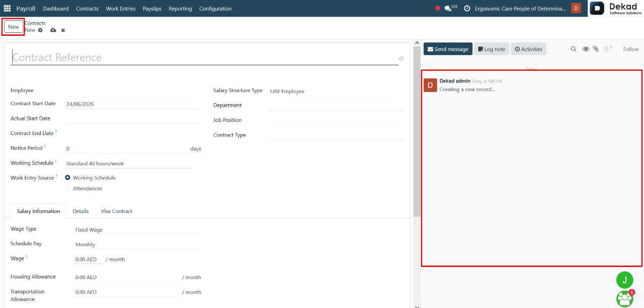Click the red recording status dot
The width and height of the screenshot is (644, 308).
point(438,9)
